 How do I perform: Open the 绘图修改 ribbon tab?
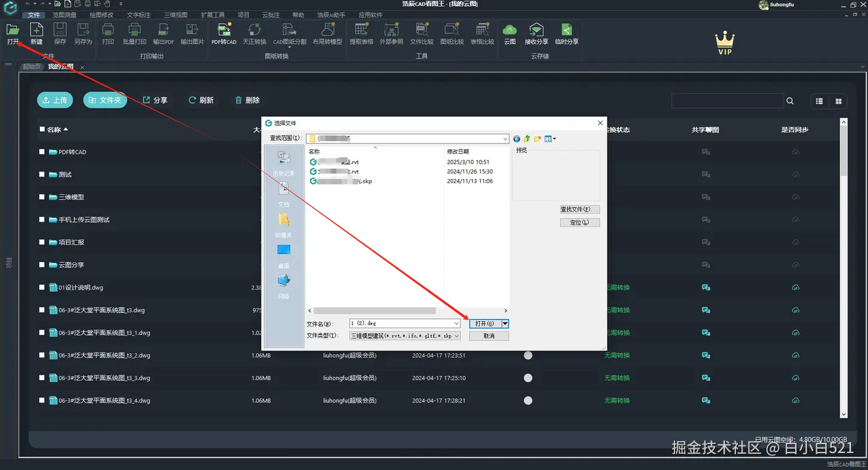tap(101, 14)
